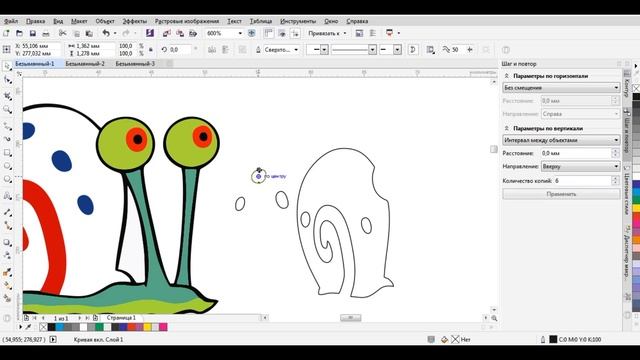The width and height of the screenshot is (640, 360).
Task: Collapse 'Параметры по вертикали' section
Action: pos(507,128)
